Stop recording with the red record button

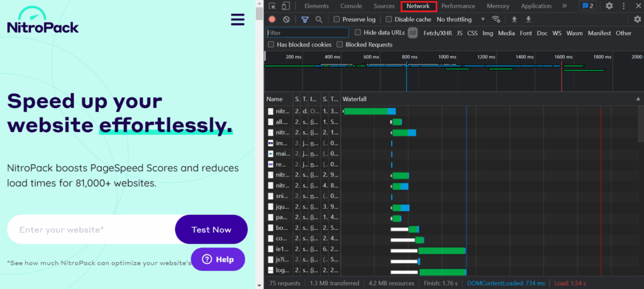click(272, 19)
